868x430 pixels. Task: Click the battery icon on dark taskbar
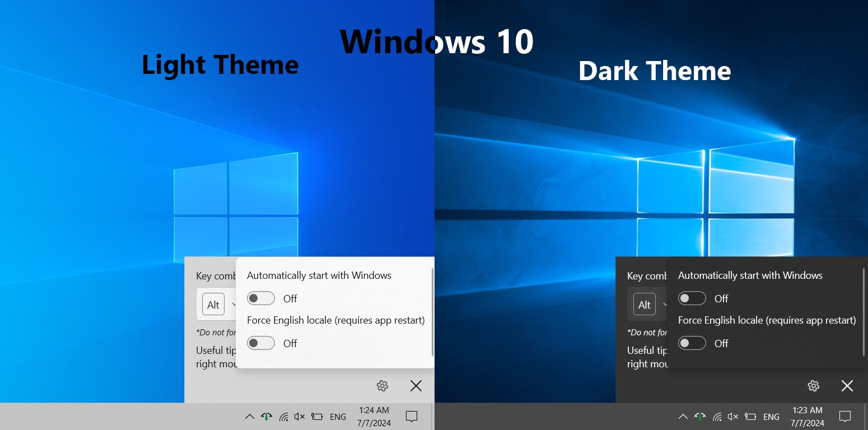pyautogui.click(x=750, y=417)
